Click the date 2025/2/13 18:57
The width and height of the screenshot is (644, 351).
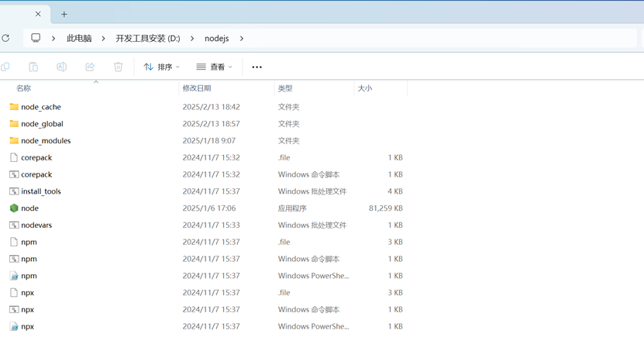tap(211, 123)
